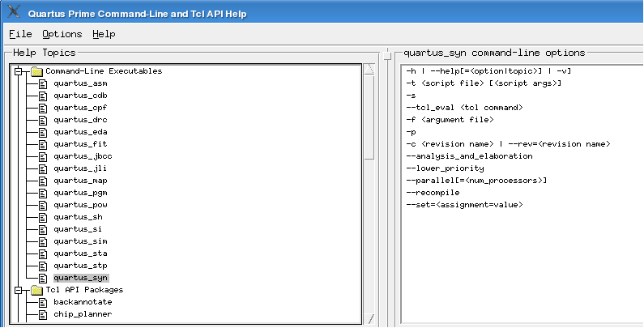Click the document icon beside quartus_pgm
Screen dimensions: 644x328
click(43, 193)
